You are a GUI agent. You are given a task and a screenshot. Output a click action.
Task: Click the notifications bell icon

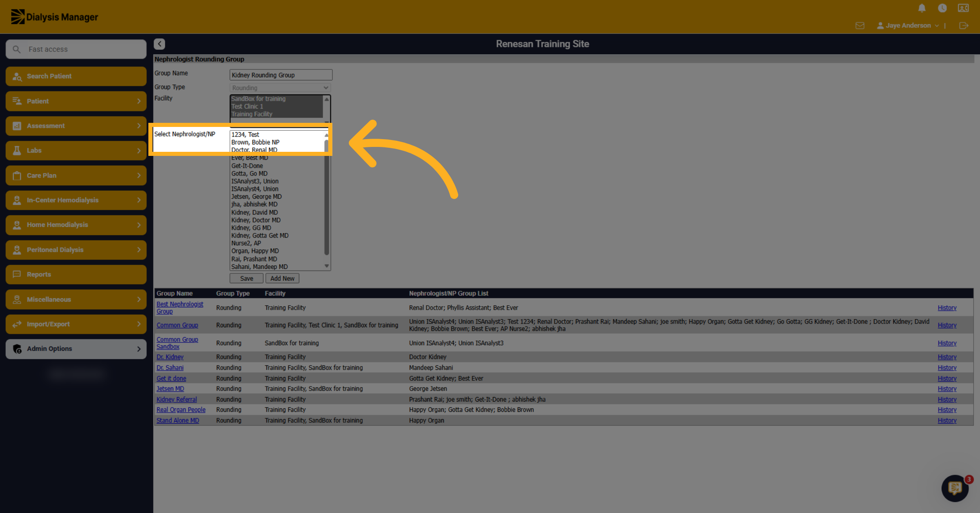[x=922, y=8]
